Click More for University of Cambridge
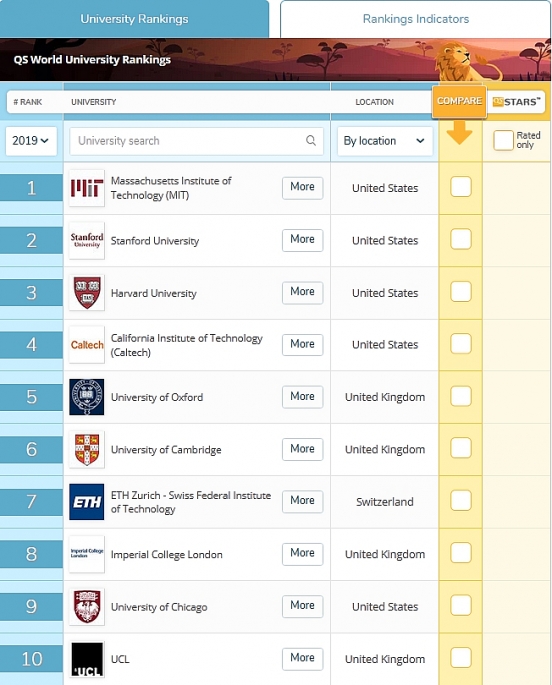The image size is (552, 685). coord(303,449)
